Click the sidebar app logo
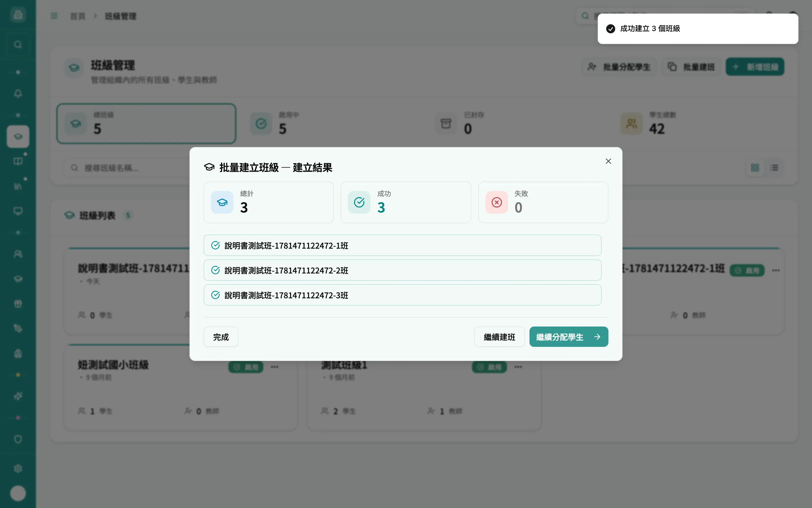The height and width of the screenshot is (508, 812). coord(18,14)
